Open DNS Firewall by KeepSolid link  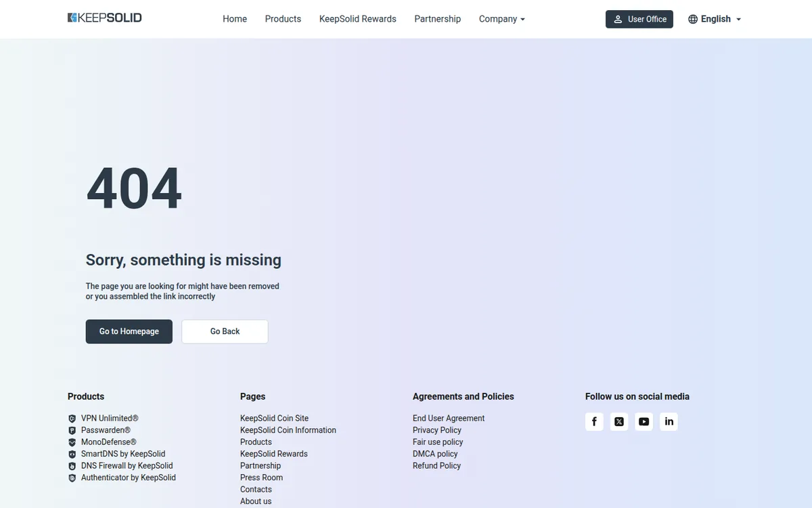[127, 466]
